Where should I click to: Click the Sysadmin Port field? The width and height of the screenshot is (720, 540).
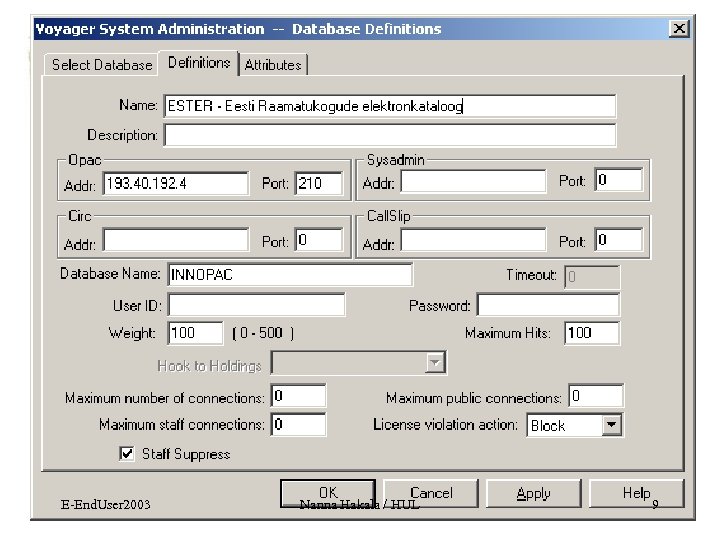[619, 180]
